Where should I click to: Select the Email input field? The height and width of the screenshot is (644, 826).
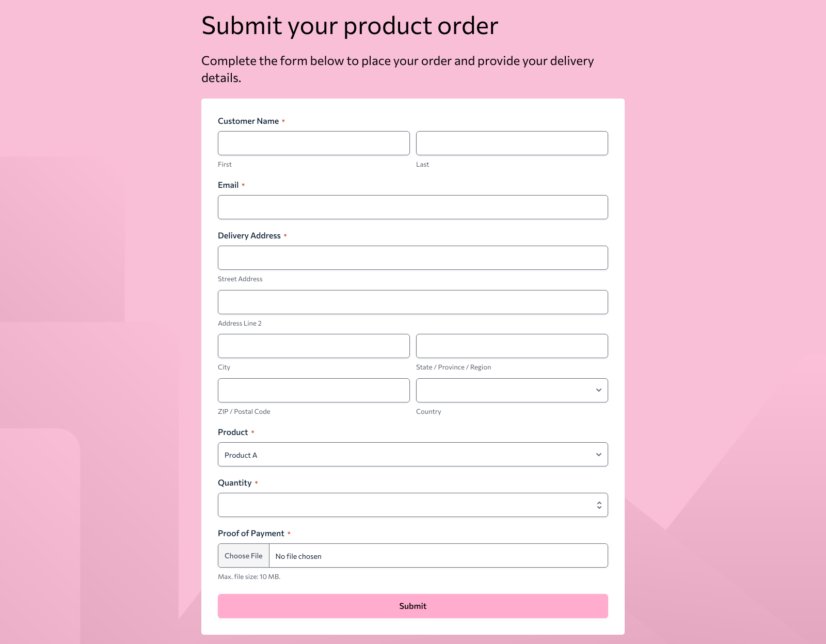412,207
